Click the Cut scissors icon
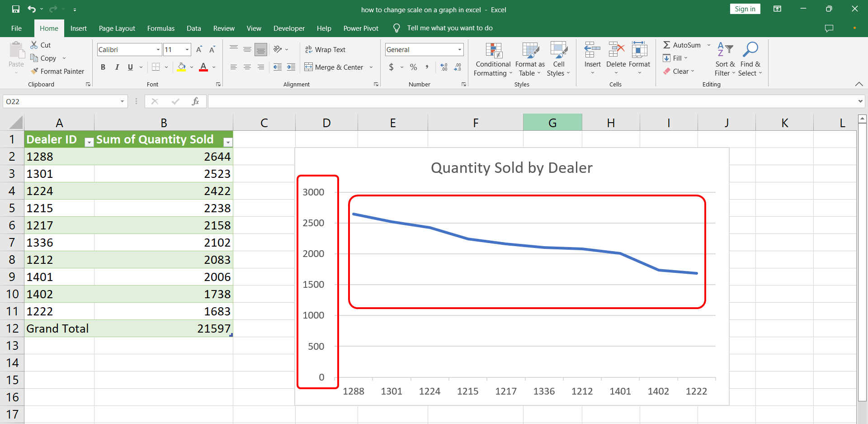Viewport: 868px width, 424px height. click(34, 45)
